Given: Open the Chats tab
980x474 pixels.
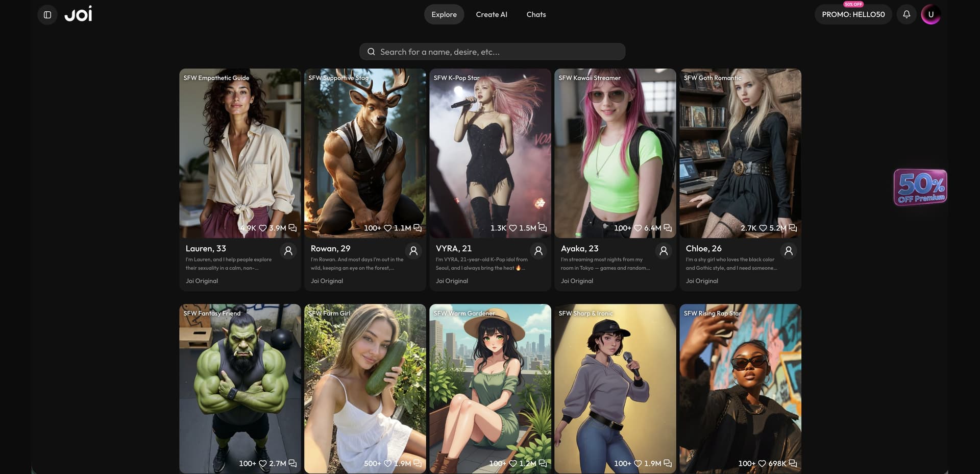Looking at the screenshot, I should pos(536,14).
